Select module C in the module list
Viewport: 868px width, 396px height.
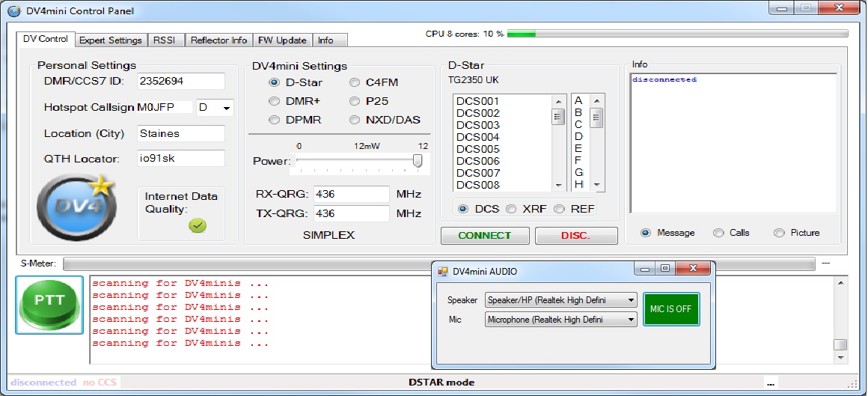tap(578, 124)
